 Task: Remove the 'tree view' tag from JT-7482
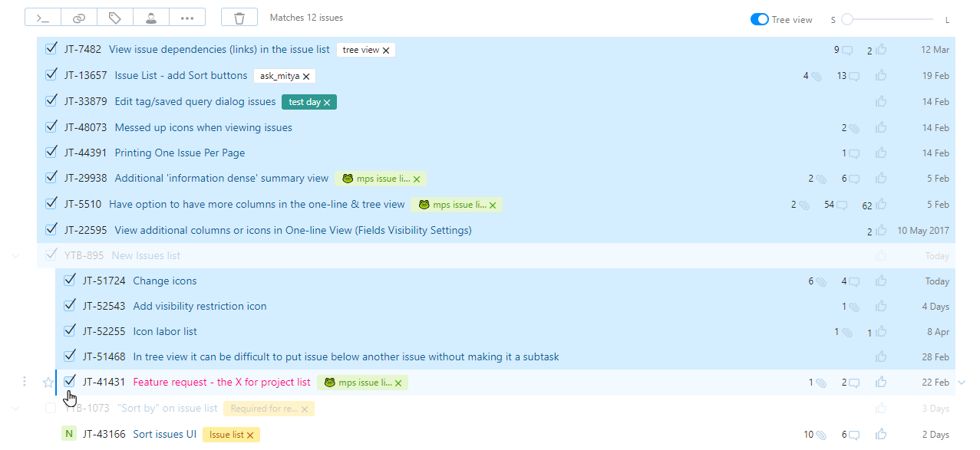click(386, 51)
